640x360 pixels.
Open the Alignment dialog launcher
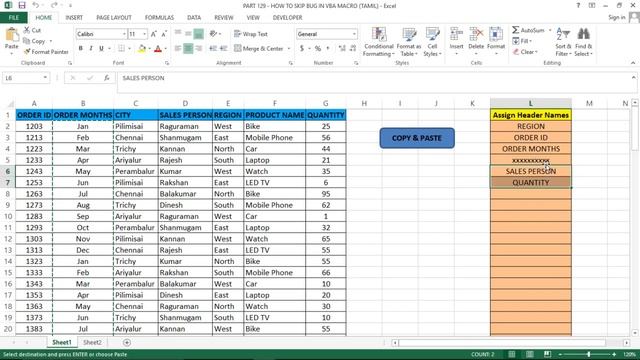(x=291, y=63)
